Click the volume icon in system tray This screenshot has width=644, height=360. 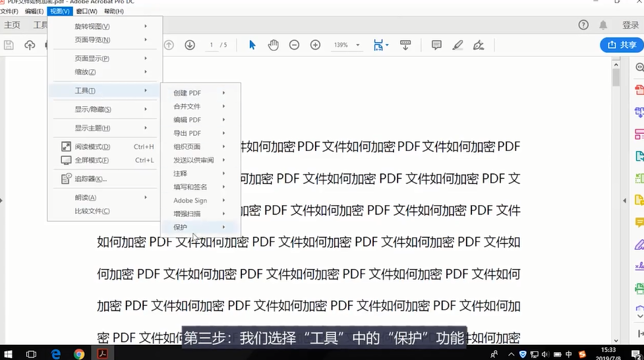point(545,354)
